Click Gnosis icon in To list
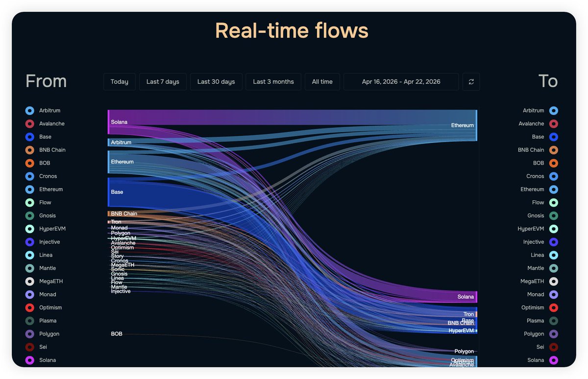 pyautogui.click(x=554, y=215)
